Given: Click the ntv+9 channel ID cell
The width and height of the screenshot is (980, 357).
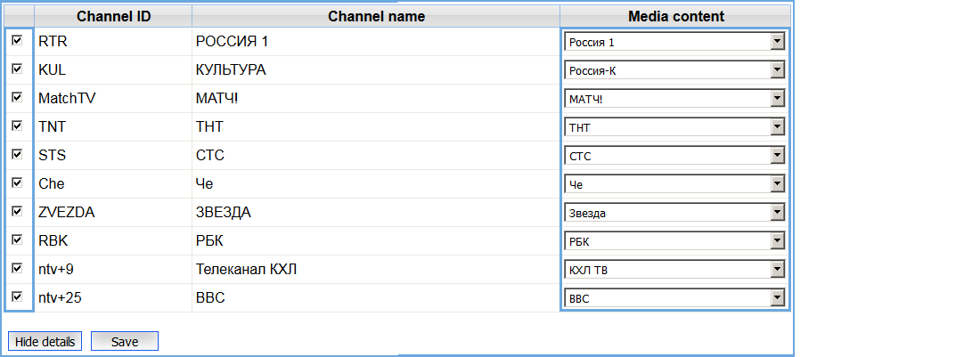Looking at the screenshot, I should pyautogui.click(x=113, y=270).
